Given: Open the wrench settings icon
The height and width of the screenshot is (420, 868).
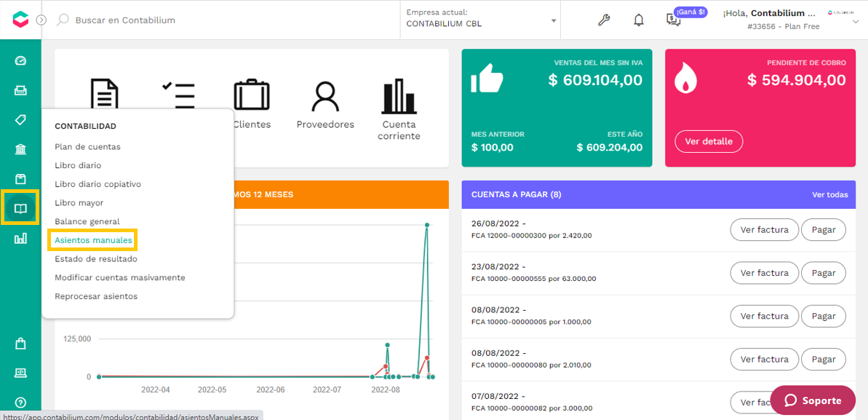Looking at the screenshot, I should 604,20.
